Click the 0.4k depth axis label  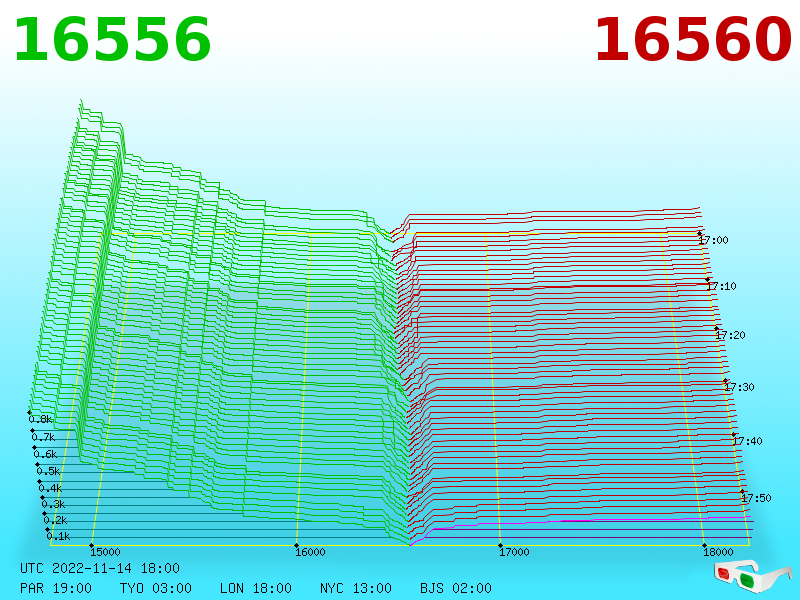click(x=50, y=488)
